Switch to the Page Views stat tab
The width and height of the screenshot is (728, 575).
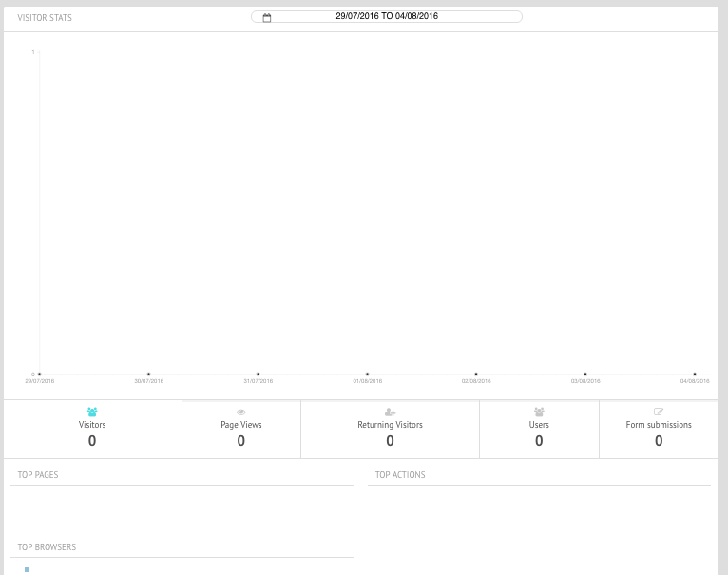coord(240,430)
